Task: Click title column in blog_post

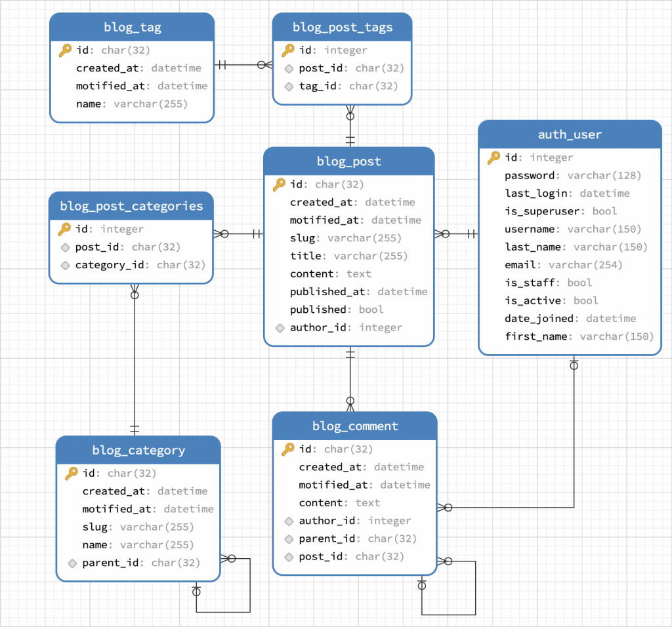Action: 349,256
